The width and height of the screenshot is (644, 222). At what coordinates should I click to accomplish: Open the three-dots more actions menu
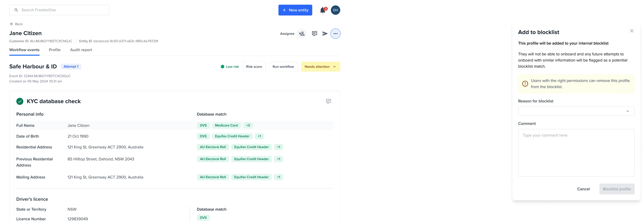(335, 34)
